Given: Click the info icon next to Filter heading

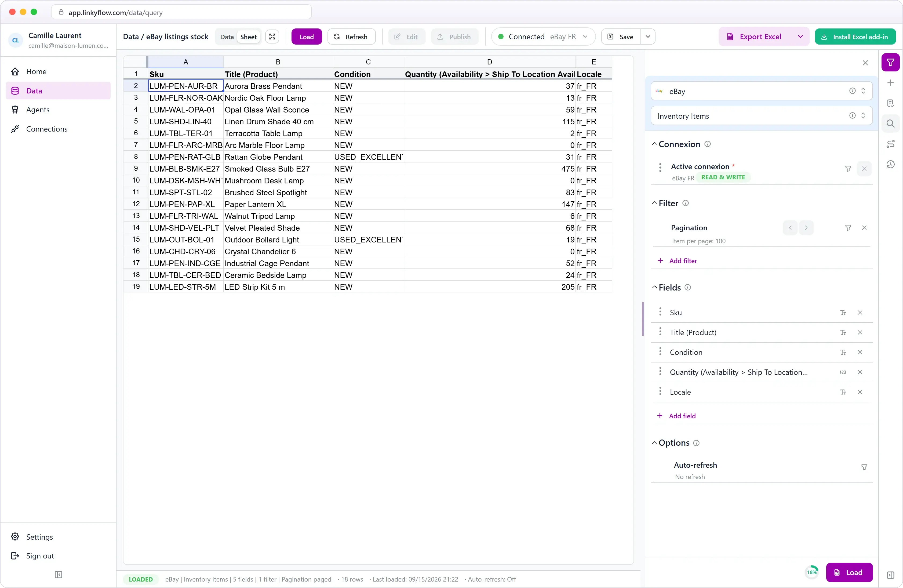Looking at the screenshot, I should click(x=685, y=203).
